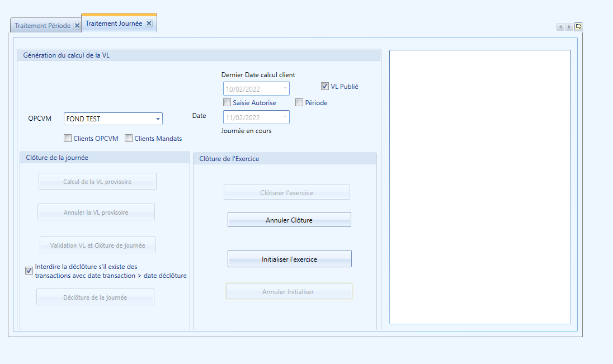This screenshot has width=613, height=364.
Task: Click Clôturer l'exercice button
Action: (x=286, y=192)
